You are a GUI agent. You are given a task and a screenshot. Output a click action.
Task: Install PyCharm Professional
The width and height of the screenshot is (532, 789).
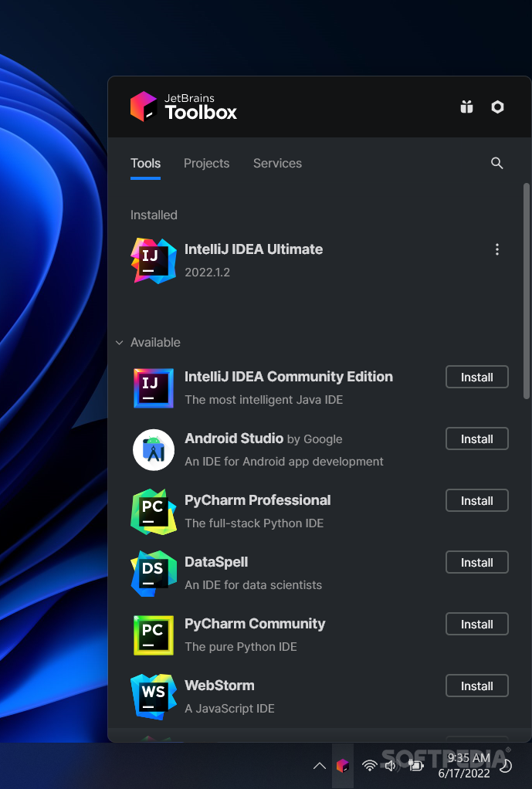(477, 501)
